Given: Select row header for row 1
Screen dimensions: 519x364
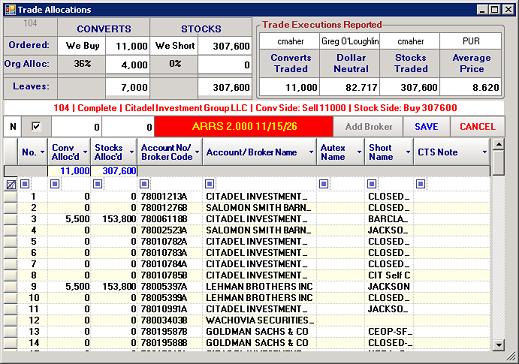Looking at the screenshot, I should (x=11, y=197).
